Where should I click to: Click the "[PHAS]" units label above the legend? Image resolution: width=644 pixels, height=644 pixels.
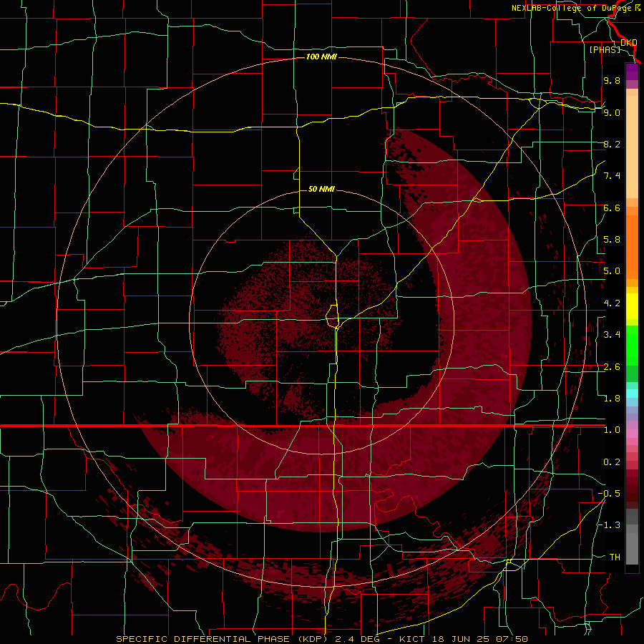coord(605,49)
